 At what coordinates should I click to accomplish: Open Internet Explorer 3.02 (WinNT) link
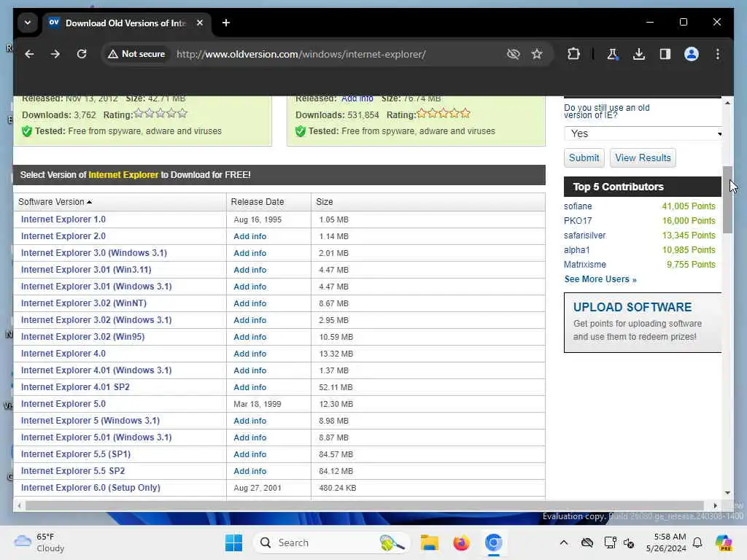click(84, 303)
